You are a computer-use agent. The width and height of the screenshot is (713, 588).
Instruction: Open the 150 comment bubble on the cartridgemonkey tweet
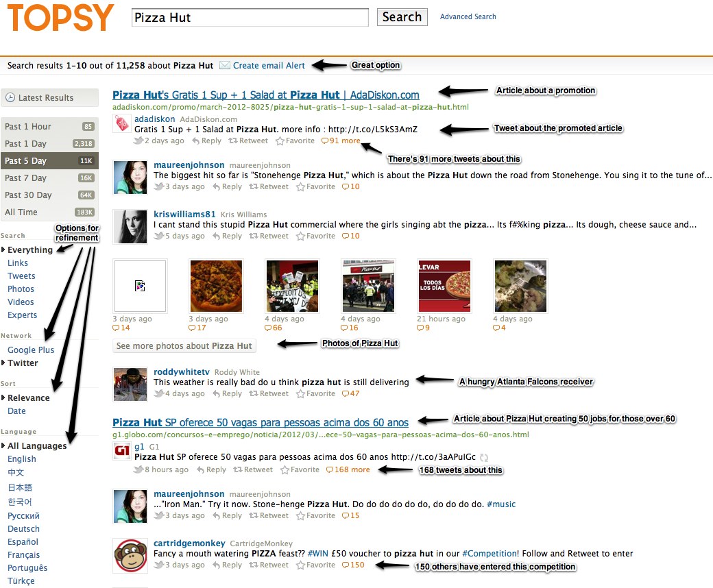pyautogui.click(x=353, y=565)
